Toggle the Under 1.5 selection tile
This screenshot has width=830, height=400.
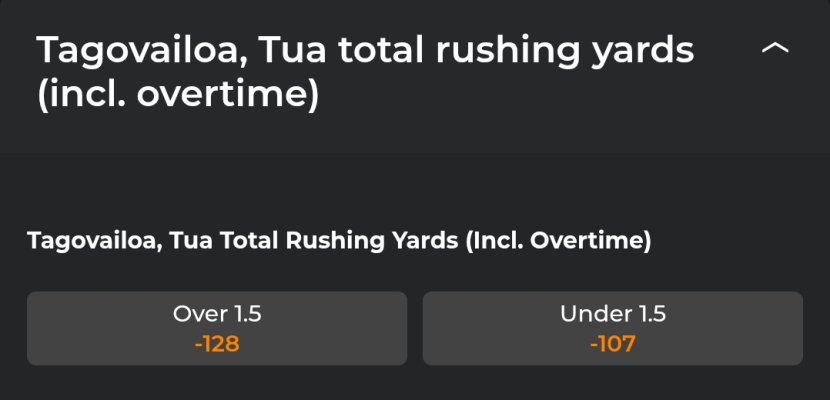point(612,328)
